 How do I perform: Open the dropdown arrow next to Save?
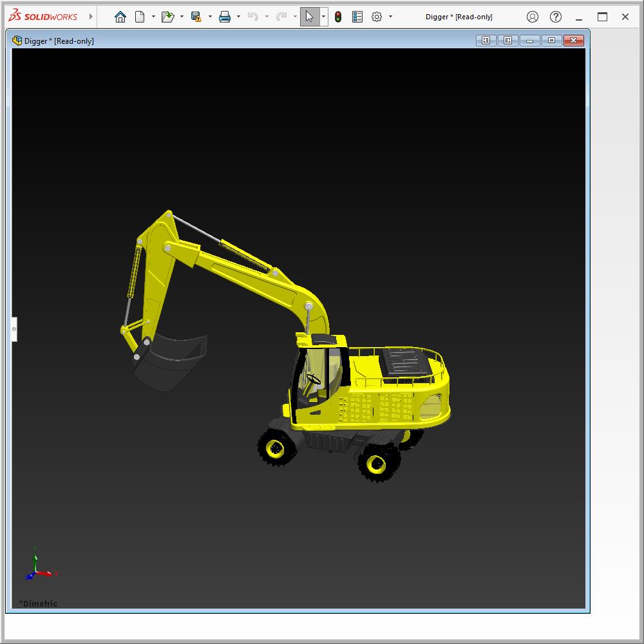click(x=210, y=17)
